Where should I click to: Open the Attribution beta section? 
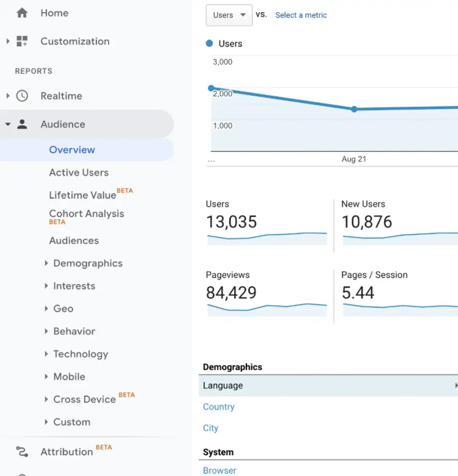coord(67,452)
